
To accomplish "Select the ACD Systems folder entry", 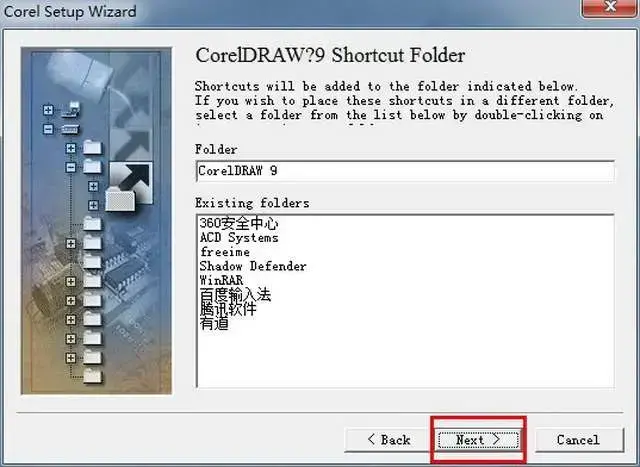I will tap(239, 238).
